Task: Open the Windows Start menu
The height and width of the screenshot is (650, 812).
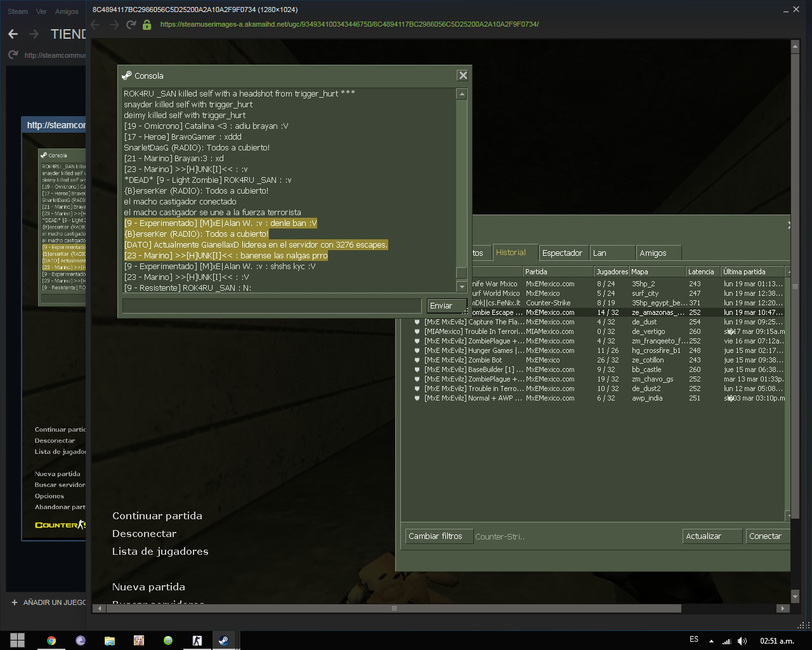Action: (17, 640)
